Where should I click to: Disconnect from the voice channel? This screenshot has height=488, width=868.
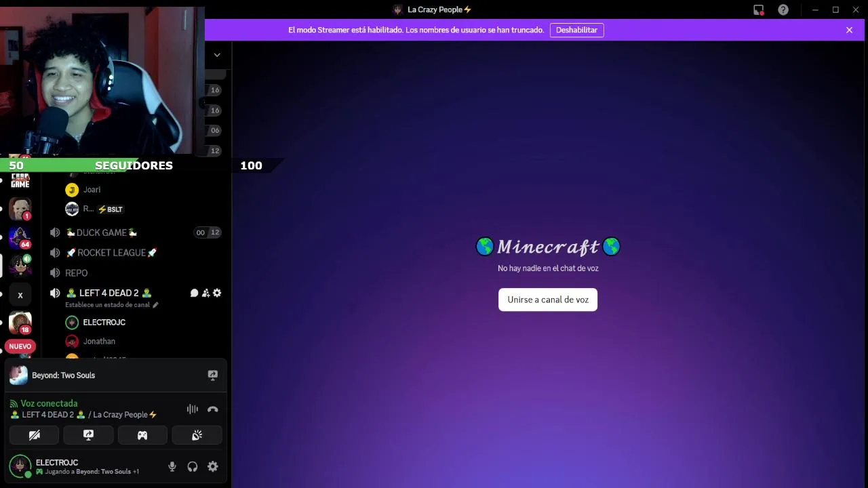pyautogui.click(x=212, y=409)
